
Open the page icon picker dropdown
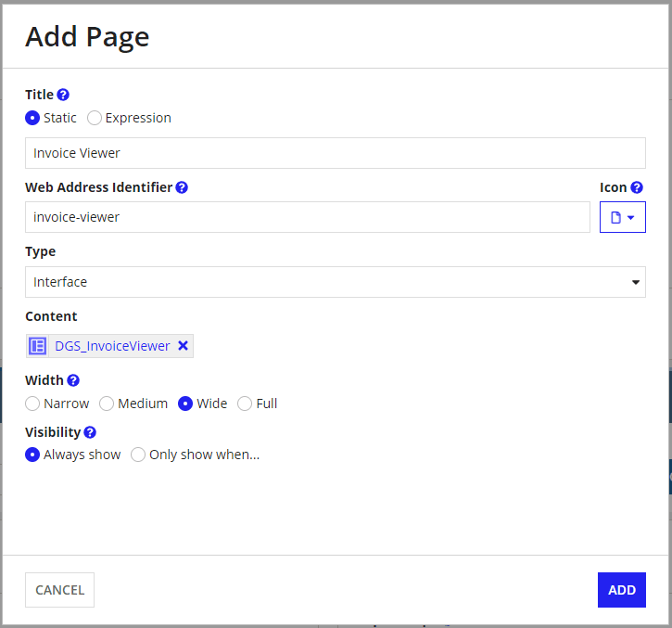click(x=622, y=217)
